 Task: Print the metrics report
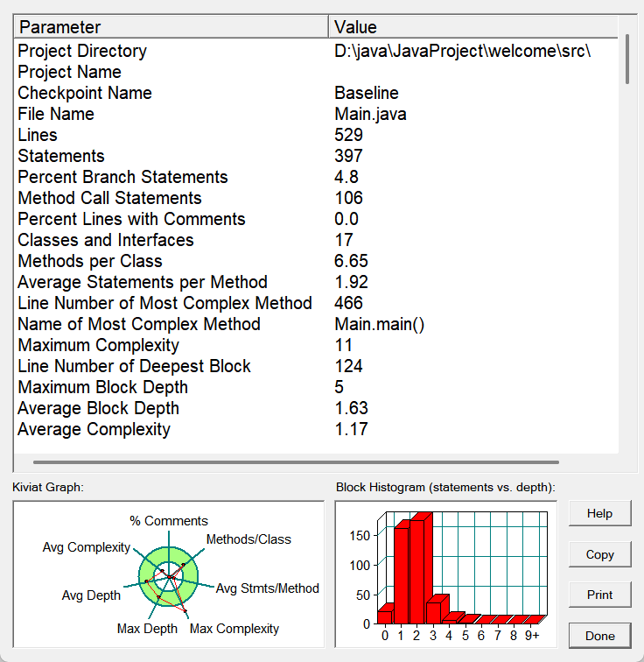pyautogui.click(x=599, y=595)
